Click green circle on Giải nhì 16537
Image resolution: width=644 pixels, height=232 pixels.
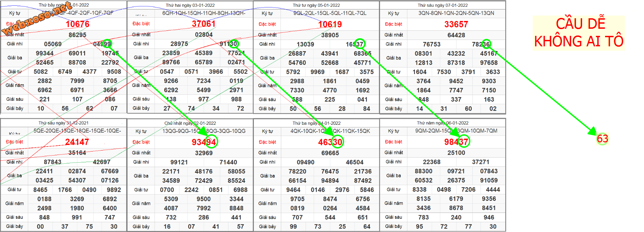click(x=360, y=44)
